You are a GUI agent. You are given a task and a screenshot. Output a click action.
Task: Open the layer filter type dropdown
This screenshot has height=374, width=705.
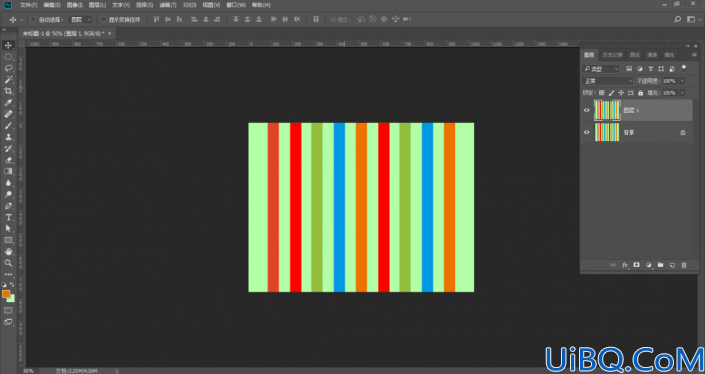[601, 69]
